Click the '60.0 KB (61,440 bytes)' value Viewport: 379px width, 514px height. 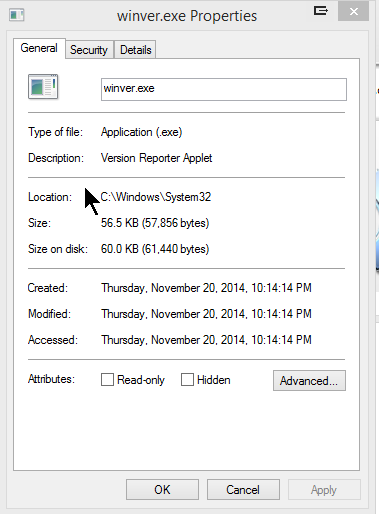coord(155,249)
